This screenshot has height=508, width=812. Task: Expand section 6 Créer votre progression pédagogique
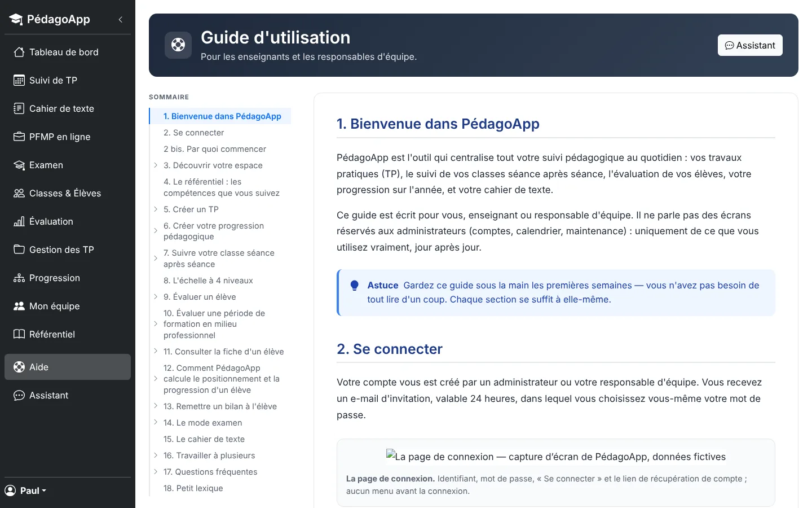(x=156, y=231)
